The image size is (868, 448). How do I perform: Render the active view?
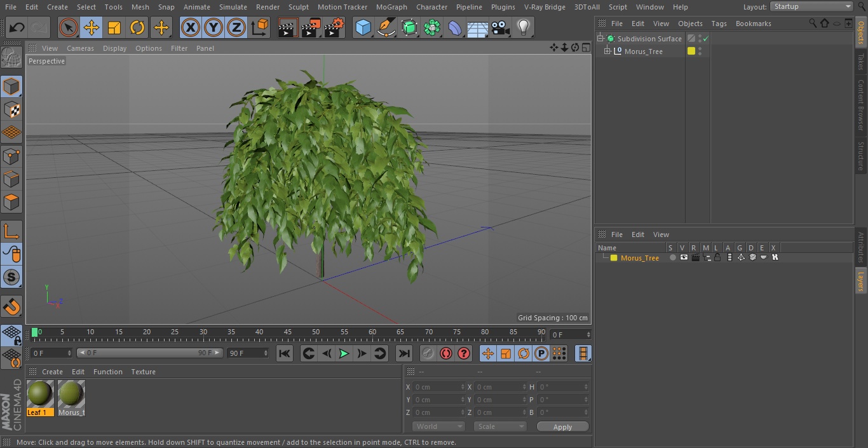pyautogui.click(x=288, y=28)
